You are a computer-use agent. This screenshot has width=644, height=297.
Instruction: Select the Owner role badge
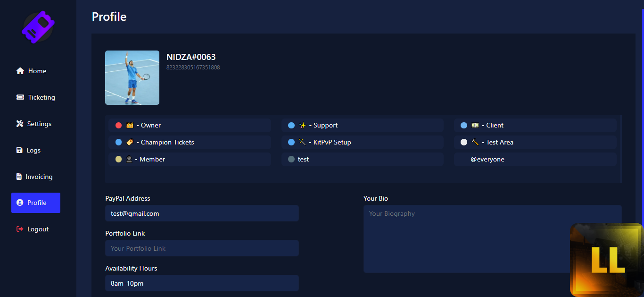tap(190, 125)
